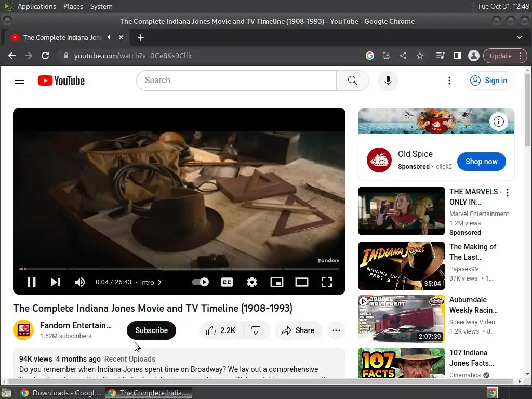Go to the YouTube home logo
532x399 pixels.
(x=61, y=81)
